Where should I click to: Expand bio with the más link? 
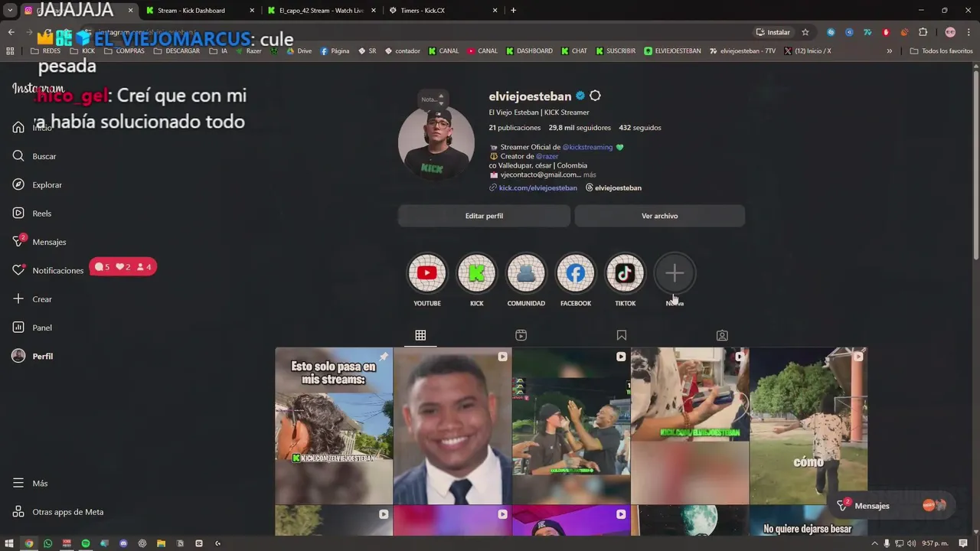(590, 175)
